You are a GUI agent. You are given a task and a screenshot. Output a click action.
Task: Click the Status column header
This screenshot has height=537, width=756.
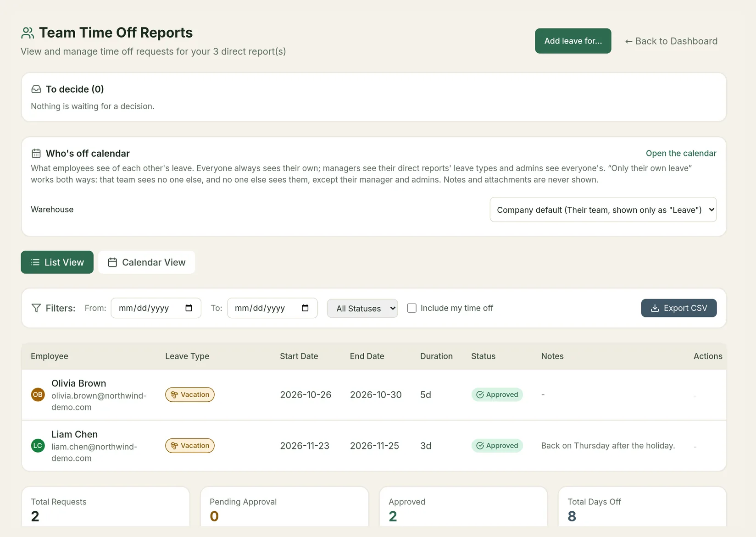pos(484,356)
